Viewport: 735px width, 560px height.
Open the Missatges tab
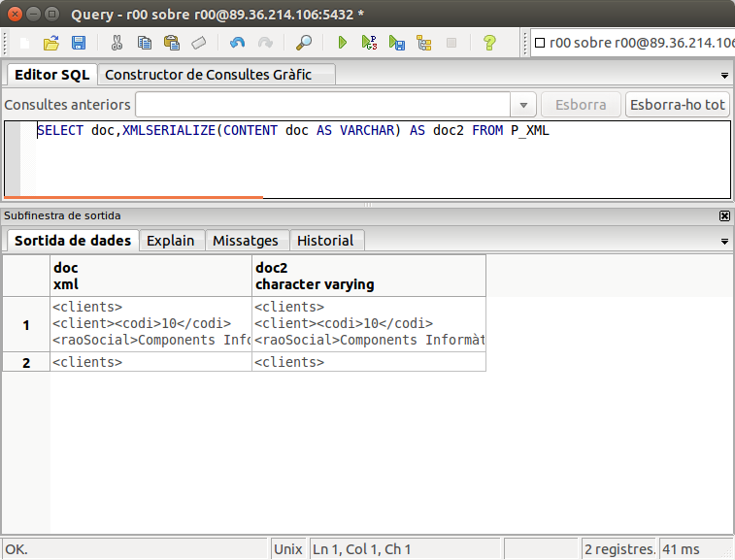245,241
